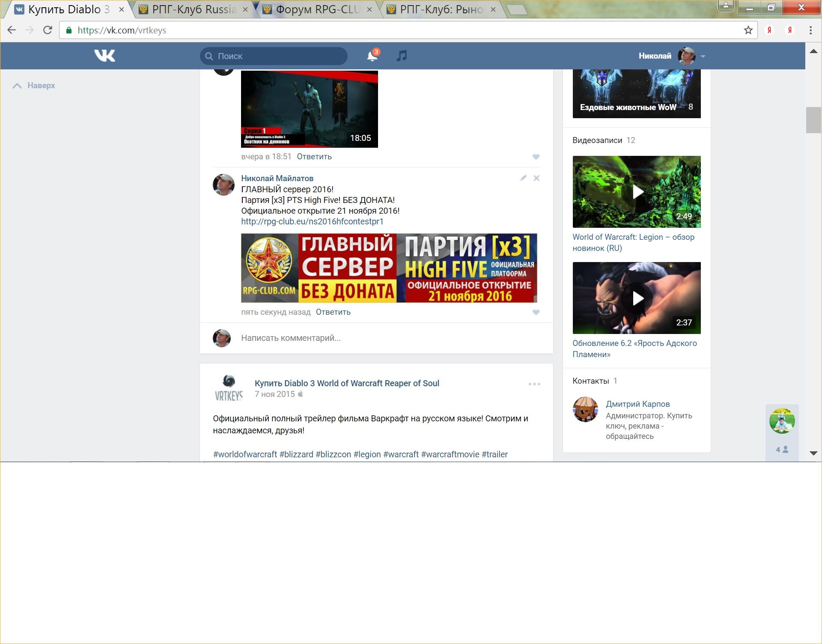Delete Николай Майлатов's comment with X icon

[536, 178]
